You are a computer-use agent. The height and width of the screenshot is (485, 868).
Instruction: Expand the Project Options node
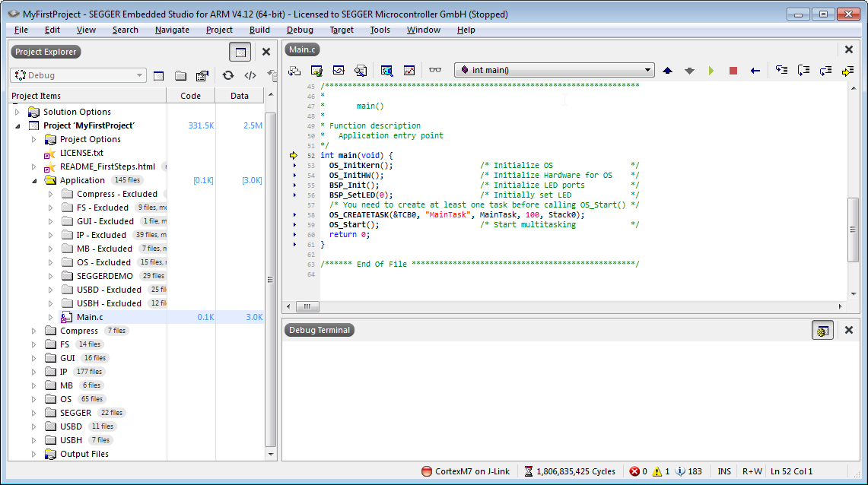click(x=33, y=139)
